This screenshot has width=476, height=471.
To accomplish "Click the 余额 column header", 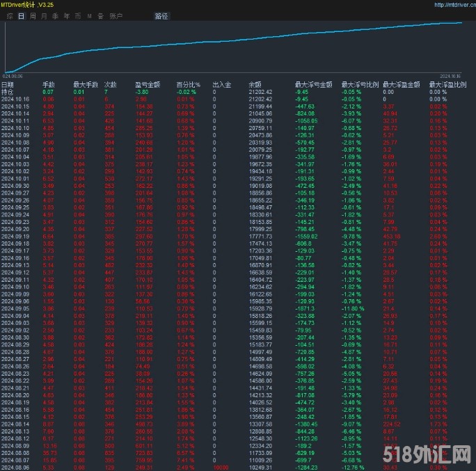I will tap(255, 84).
